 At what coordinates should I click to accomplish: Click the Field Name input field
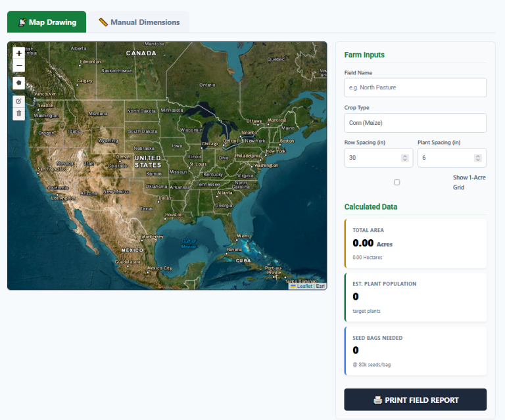click(x=415, y=87)
